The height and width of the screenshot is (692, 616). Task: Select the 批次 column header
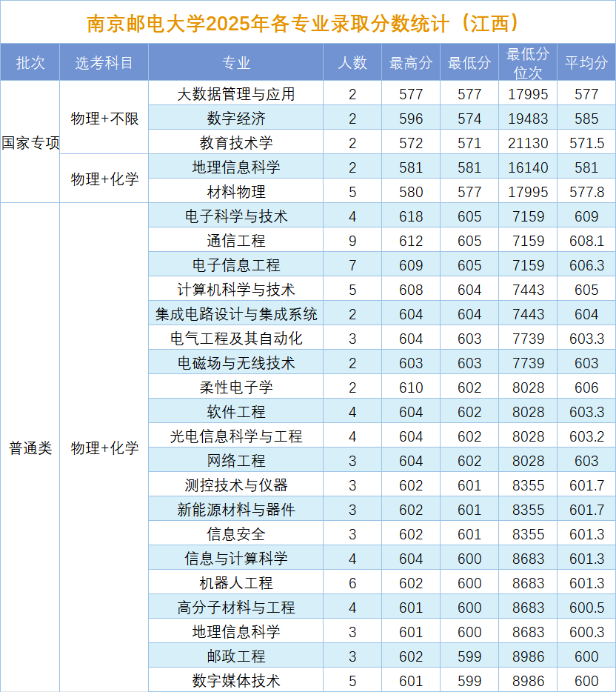[30, 63]
